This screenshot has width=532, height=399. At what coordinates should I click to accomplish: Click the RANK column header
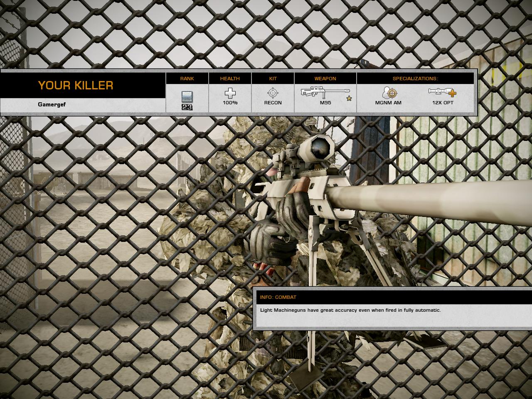pyautogui.click(x=187, y=79)
